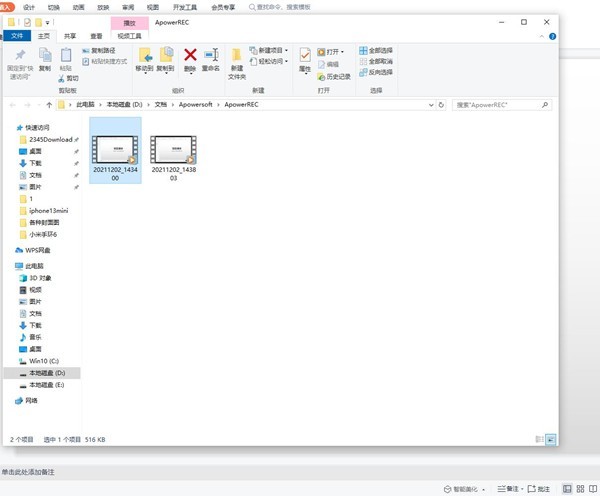Click the Help question mark icon
600x496 pixels.
pos(553,36)
